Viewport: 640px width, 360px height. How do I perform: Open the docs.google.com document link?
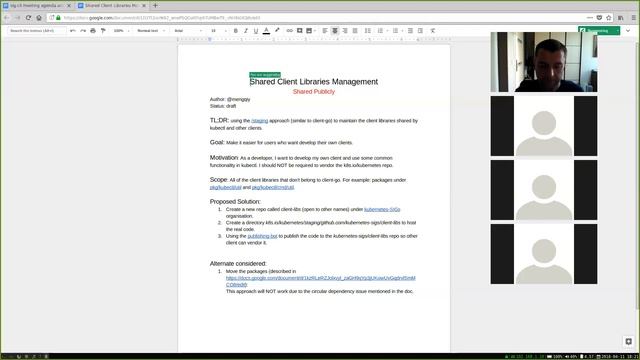click(320, 281)
